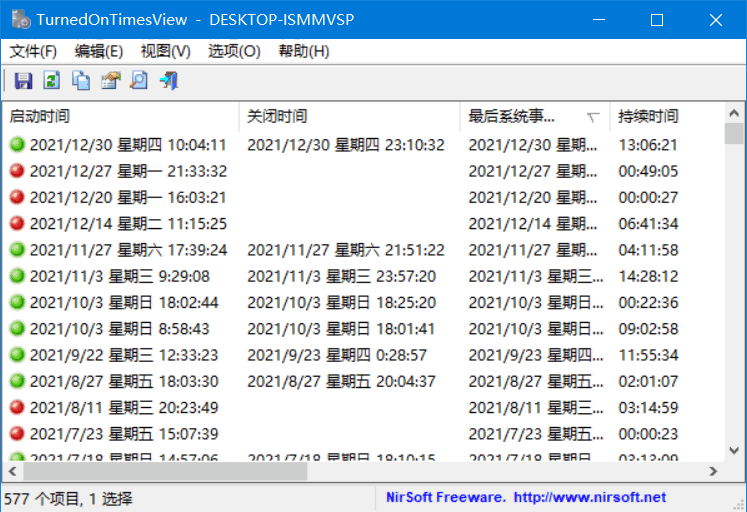Open Properties using the toolbar icon

(x=110, y=81)
